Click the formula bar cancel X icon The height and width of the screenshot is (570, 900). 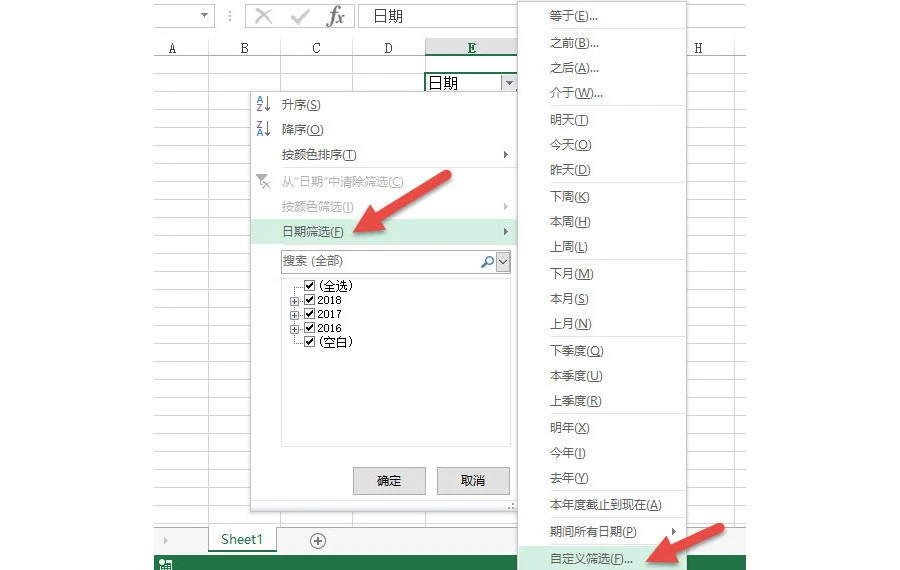(x=263, y=16)
